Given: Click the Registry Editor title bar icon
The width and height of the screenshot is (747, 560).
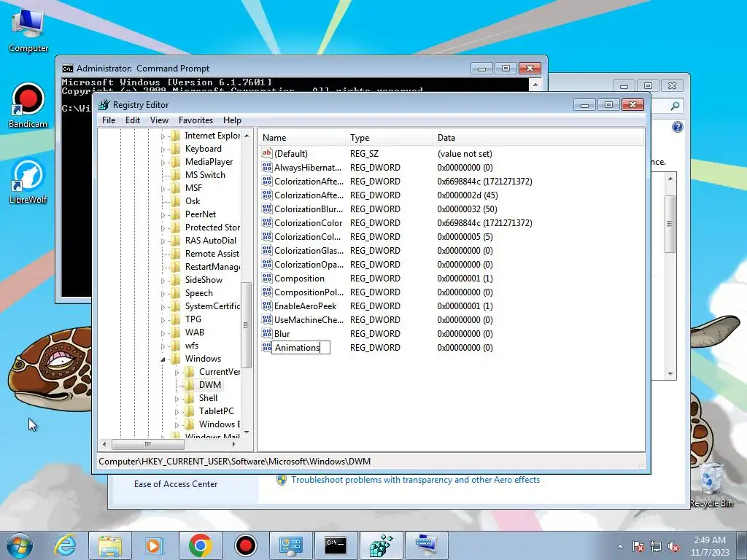Looking at the screenshot, I should [x=104, y=105].
